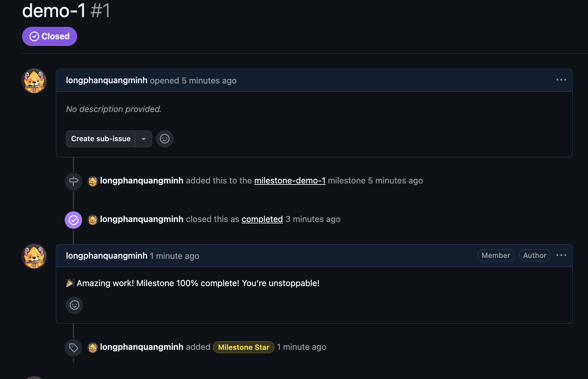The height and width of the screenshot is (379, 588).
Task: Click the Member badge on comment
Action: tap(496, 256)
